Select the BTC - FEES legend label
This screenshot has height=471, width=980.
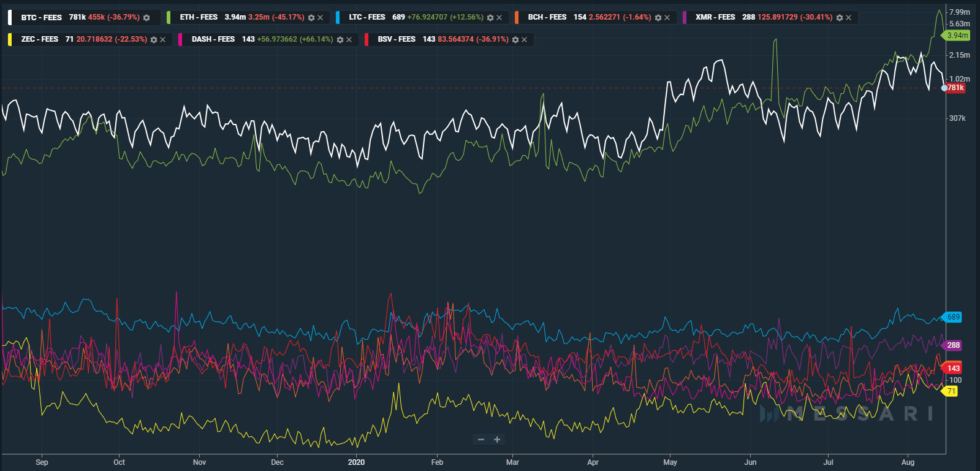point(42,17)
